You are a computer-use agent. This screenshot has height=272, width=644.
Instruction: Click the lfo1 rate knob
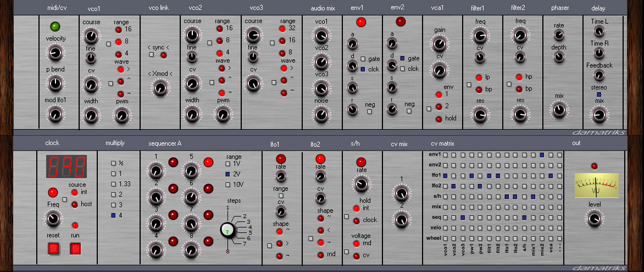[281, 177]
